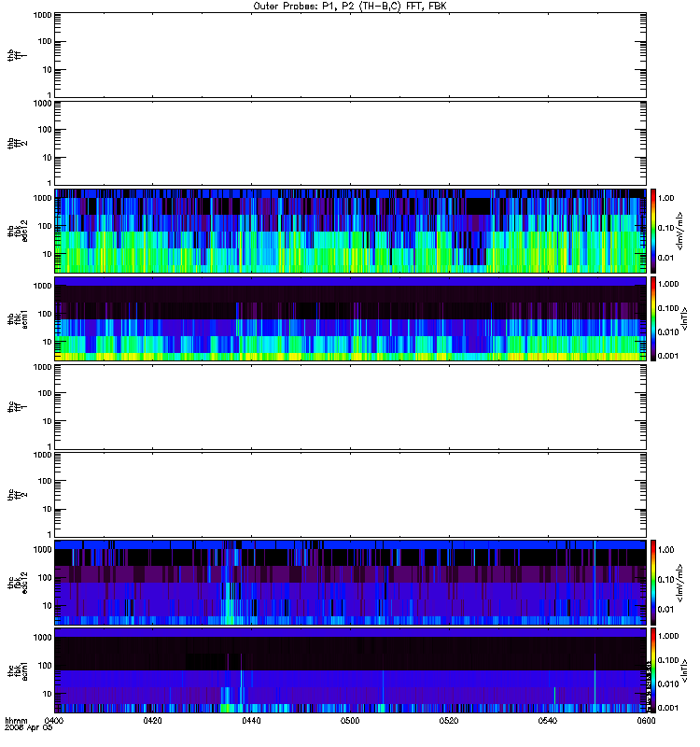Click the 'thc fbk edc12' y-axis title
Image resolution: width=700 pixels, height=747 pixels.
[x=17, y=583]
